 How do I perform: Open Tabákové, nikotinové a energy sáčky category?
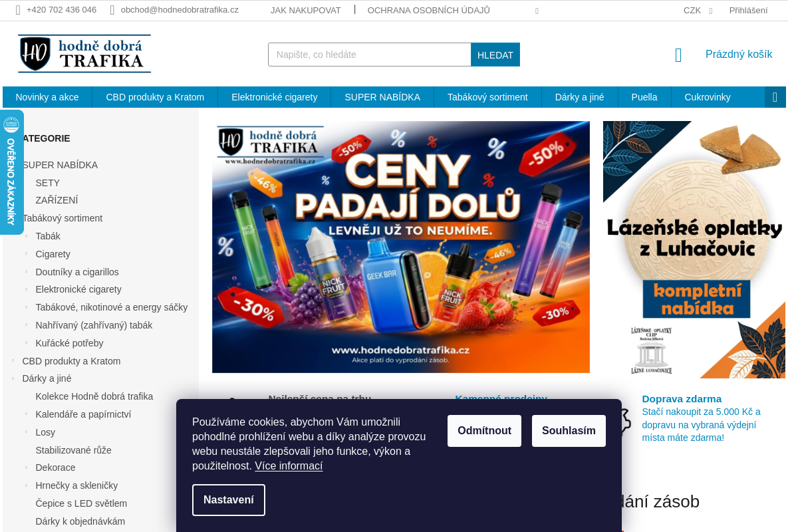coord(112,307)
